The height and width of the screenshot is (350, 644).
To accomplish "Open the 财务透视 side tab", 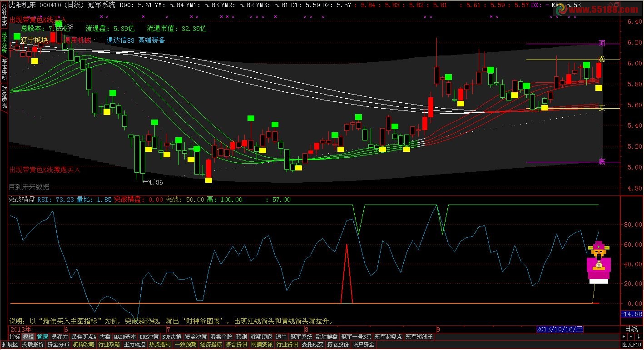I will click(x=4, y=96).
